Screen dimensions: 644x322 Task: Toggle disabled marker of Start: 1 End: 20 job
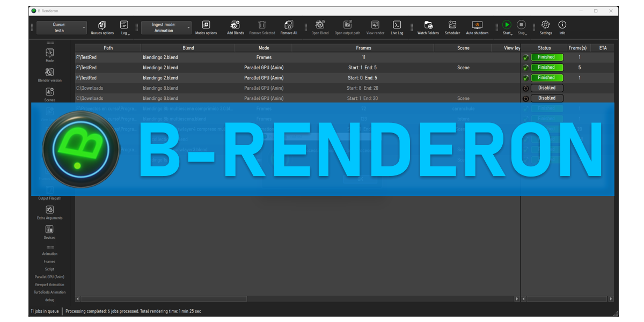(x=526, y=98)
